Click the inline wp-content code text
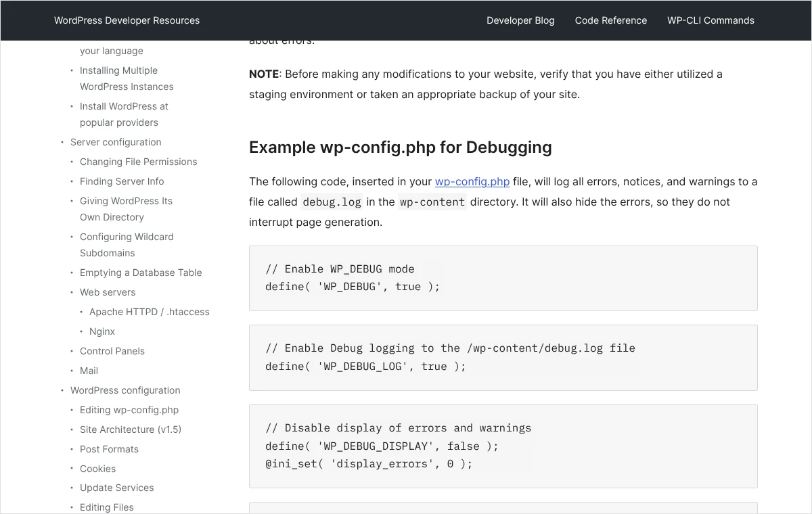This screenshot has width=812, height=514. [x=432, y=202]
